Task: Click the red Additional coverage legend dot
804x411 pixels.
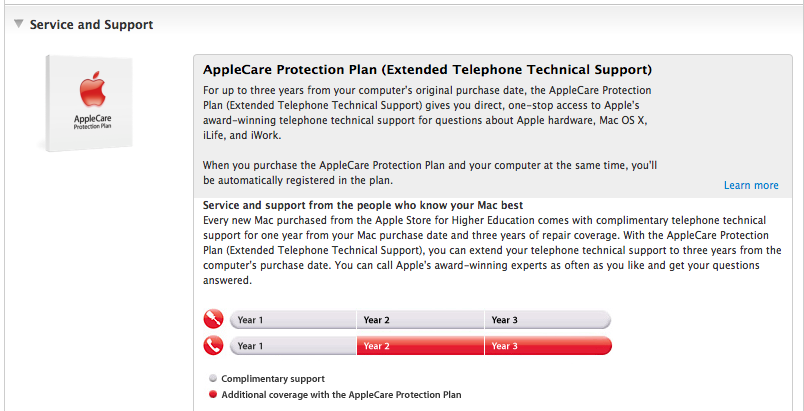Action: coord(213,395)
